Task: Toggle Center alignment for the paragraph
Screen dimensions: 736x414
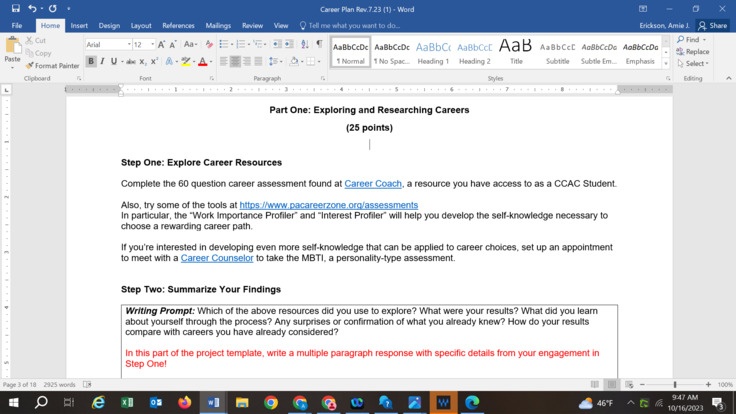Action: [x=236, y=62]
